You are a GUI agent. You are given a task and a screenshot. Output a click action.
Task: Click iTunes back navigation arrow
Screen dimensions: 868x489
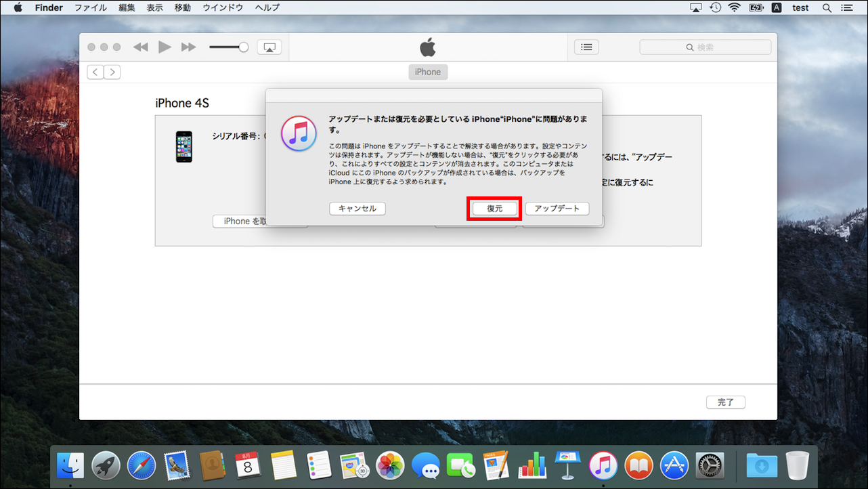click(x=95, y=72)
